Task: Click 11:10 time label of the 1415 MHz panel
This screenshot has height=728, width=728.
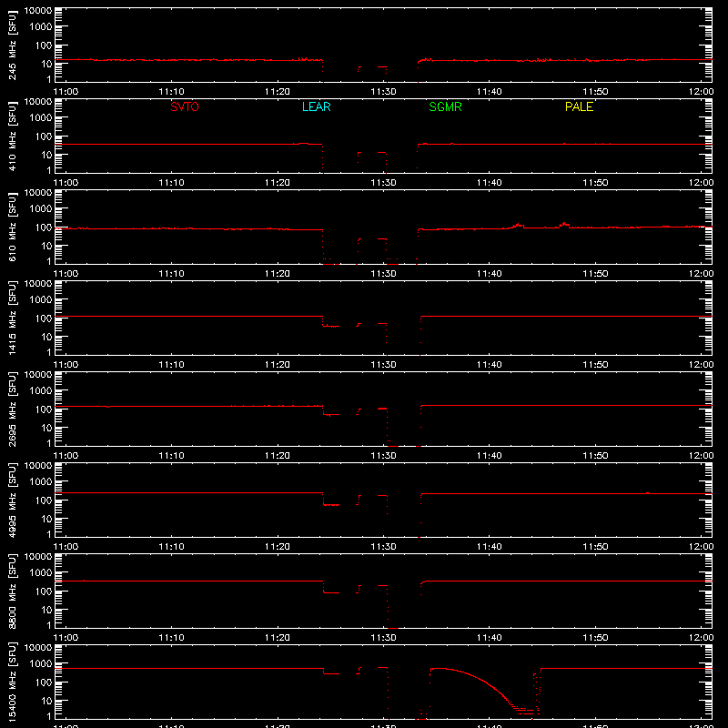Action: click(171, 365)
